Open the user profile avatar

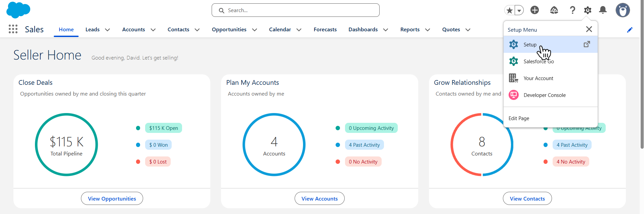622,10
